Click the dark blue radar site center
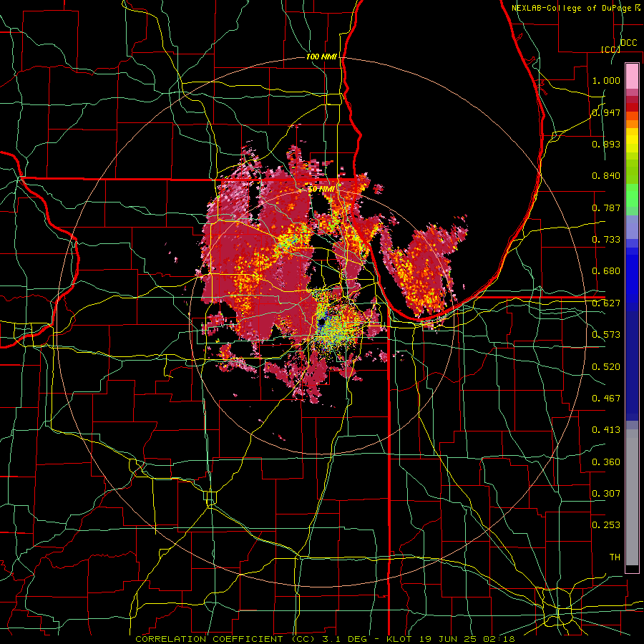This screenshot has width=644, height=644. (321, 321)
